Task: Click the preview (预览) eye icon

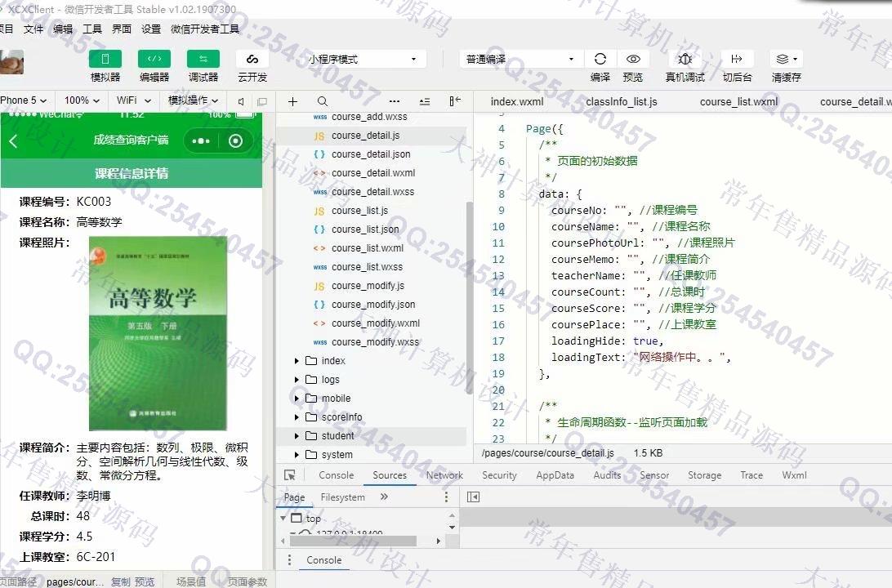Action: click(633, 59)
